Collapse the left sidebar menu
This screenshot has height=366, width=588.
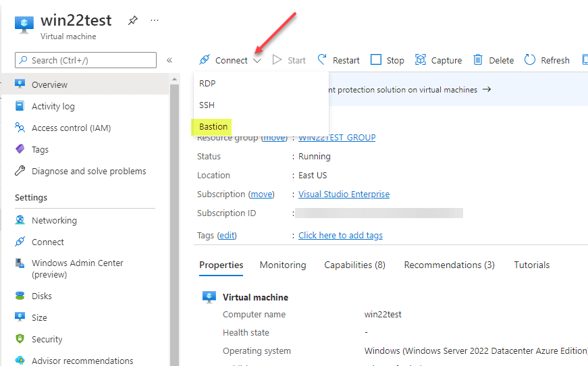(169, 60)
